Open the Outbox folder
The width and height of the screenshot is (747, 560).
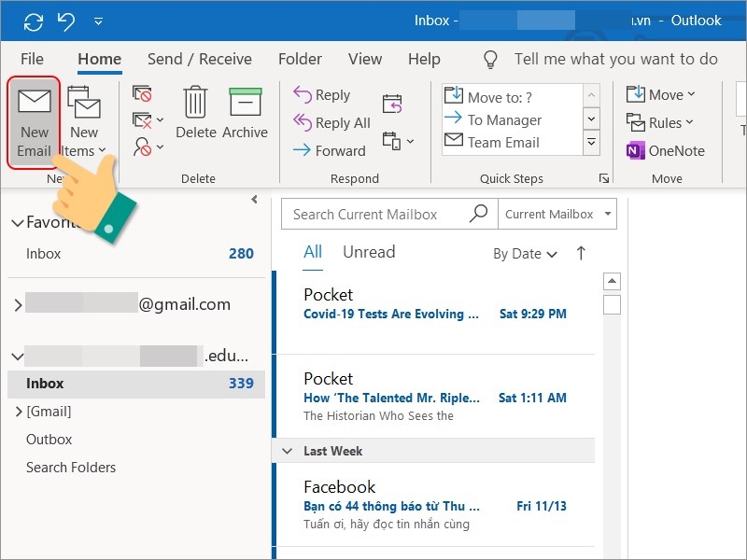[49, 439]
